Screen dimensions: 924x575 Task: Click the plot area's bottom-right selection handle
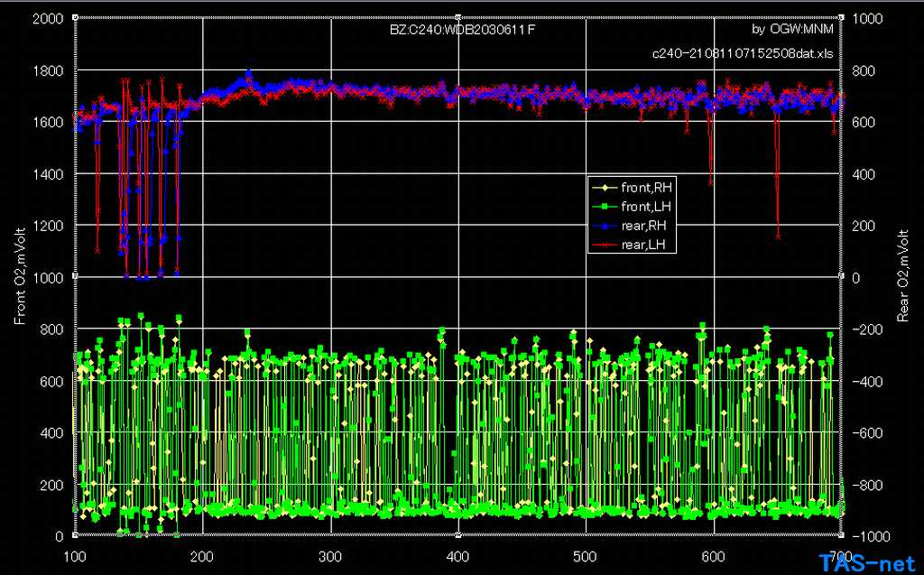(842, 535)
